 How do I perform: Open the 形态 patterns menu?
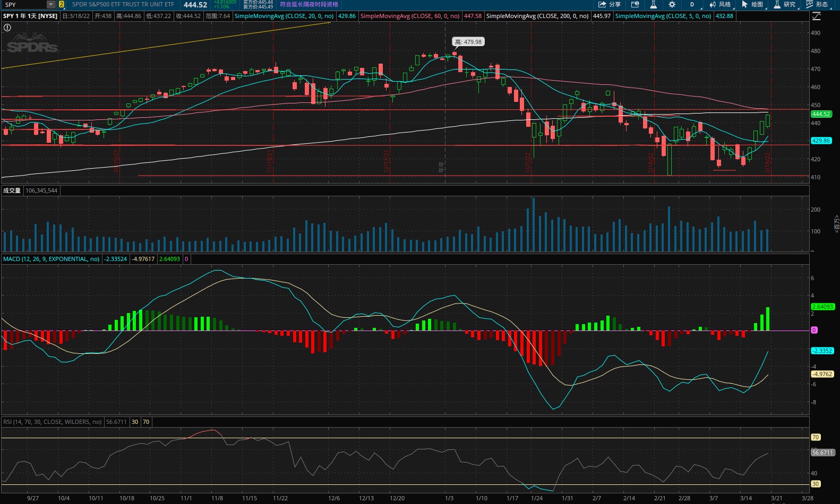(817, 4)
